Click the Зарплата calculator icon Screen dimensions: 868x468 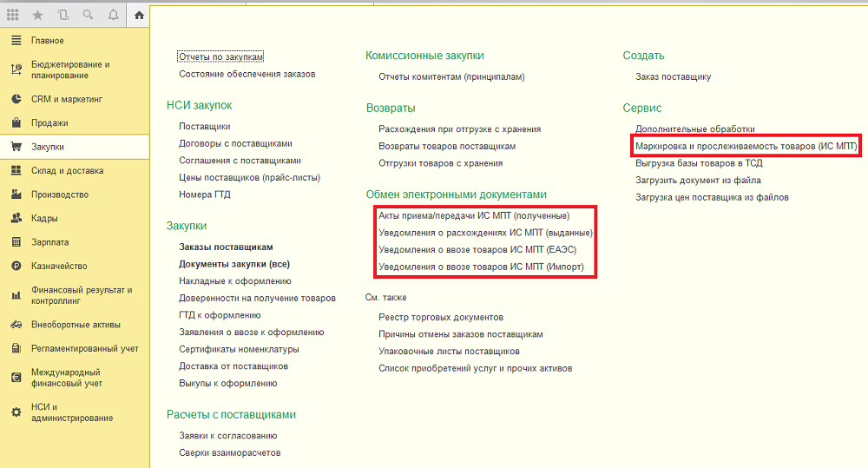(x=16, y=242)
